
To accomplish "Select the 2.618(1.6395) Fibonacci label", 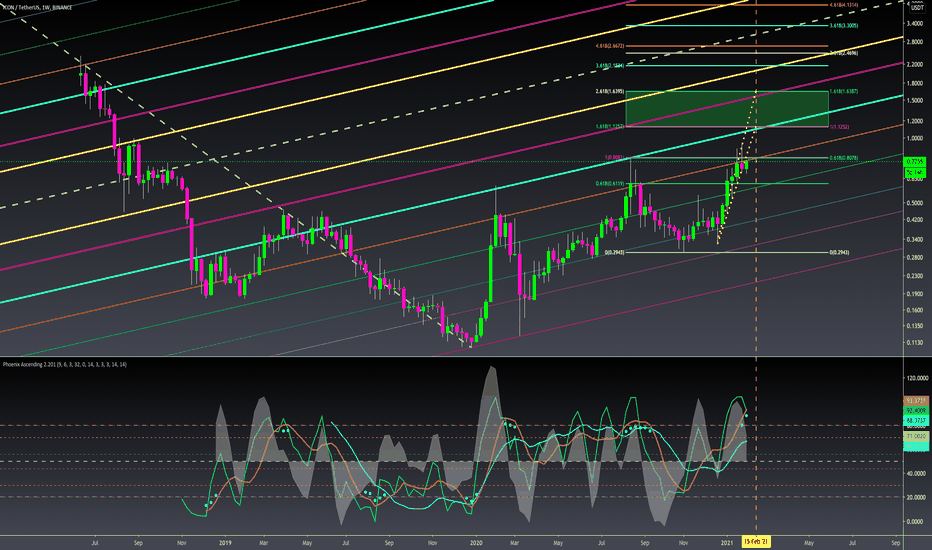I will click(x=610, y=92).
